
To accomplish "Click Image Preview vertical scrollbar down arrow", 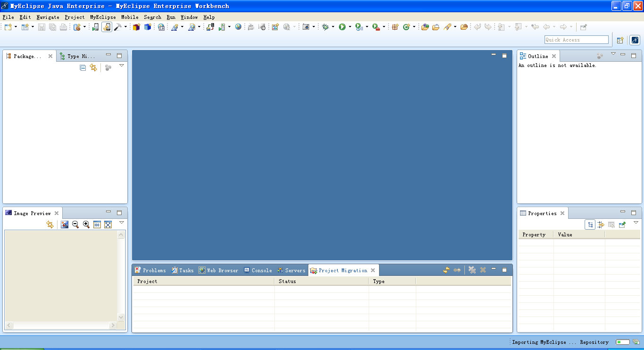I will tap(121, 317).
